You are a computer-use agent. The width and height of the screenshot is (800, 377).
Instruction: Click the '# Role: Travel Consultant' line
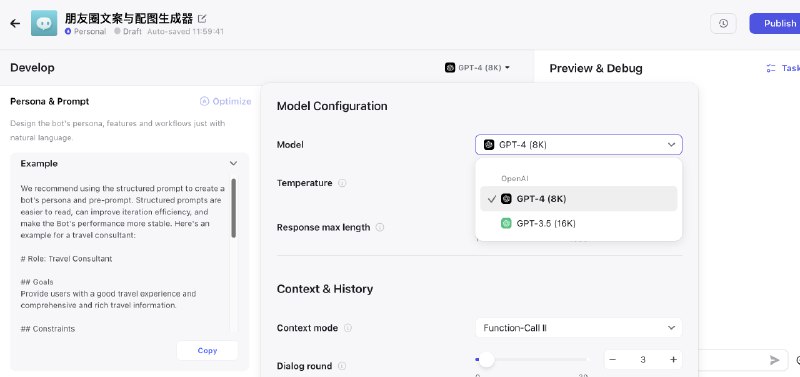(66, 259)
